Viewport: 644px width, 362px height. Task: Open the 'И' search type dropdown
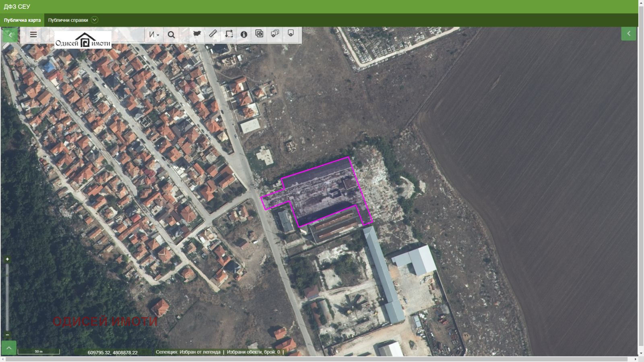154,35
